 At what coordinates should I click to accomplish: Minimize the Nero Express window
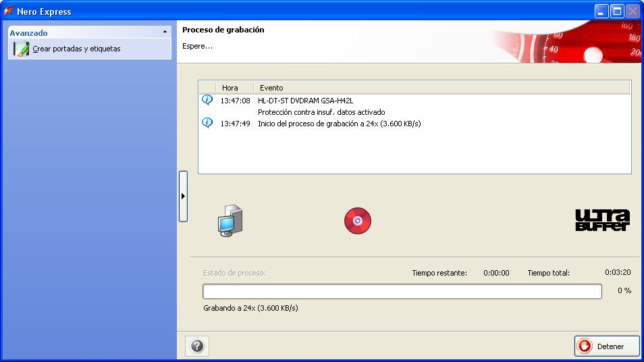pyautogui.click(x=601, y=11)
